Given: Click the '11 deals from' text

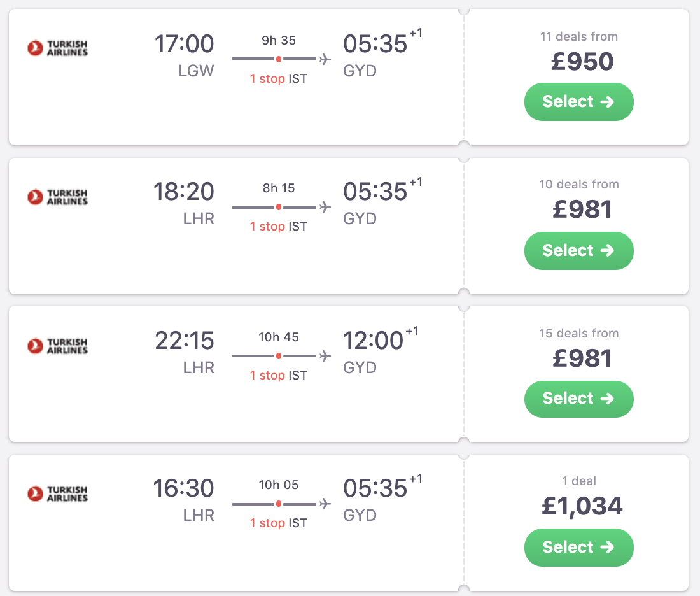Looking at the screenshot, I should [x=578, y=36].
